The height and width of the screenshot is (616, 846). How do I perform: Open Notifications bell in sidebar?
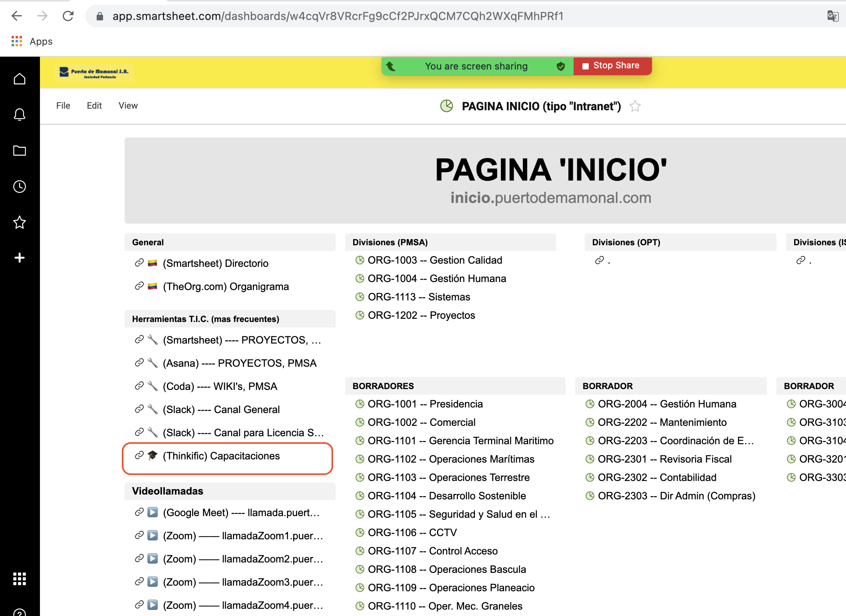20,115
